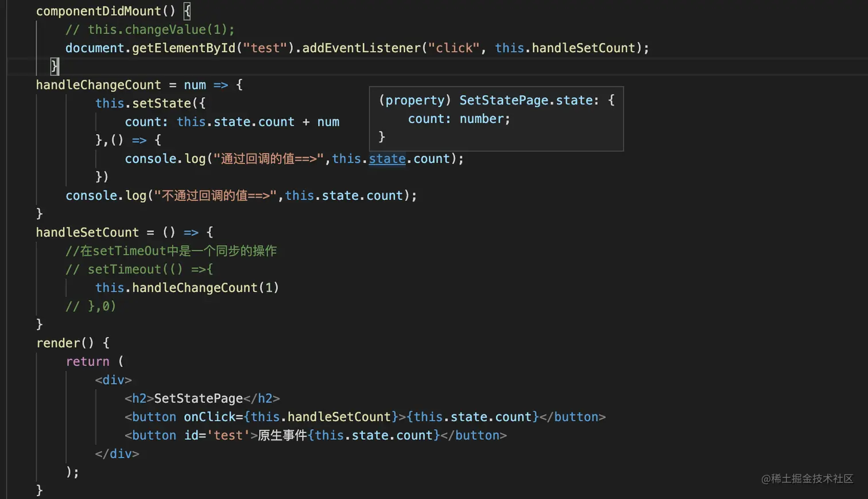Click the // },0) comment line
The image size is (868, 499).
pos(91,306)
